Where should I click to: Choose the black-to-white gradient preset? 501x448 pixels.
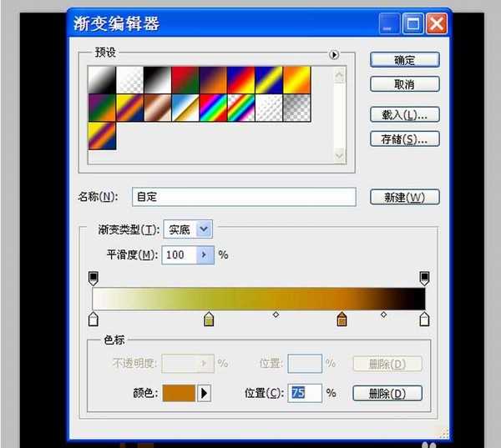coord(157,80)
